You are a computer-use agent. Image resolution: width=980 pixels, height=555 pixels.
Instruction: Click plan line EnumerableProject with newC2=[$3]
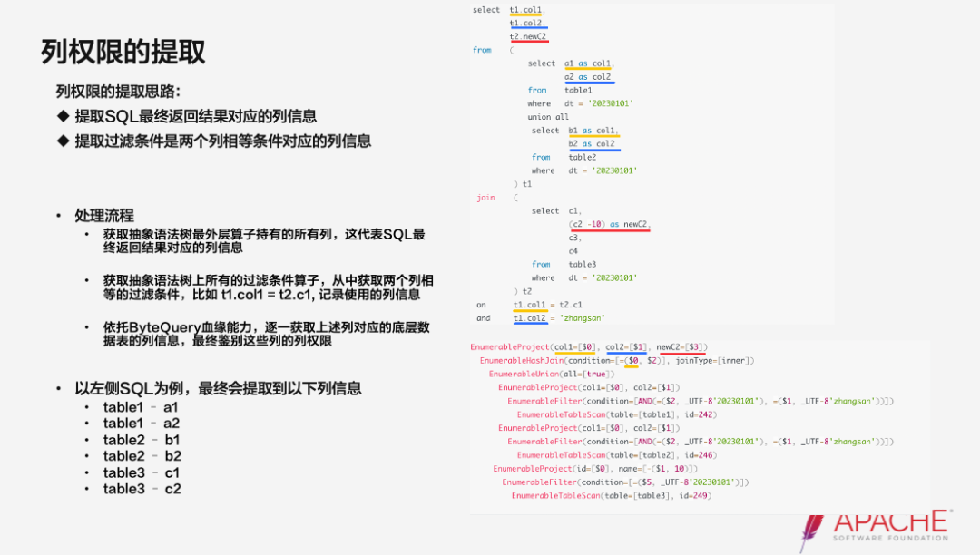coord(589,347)
